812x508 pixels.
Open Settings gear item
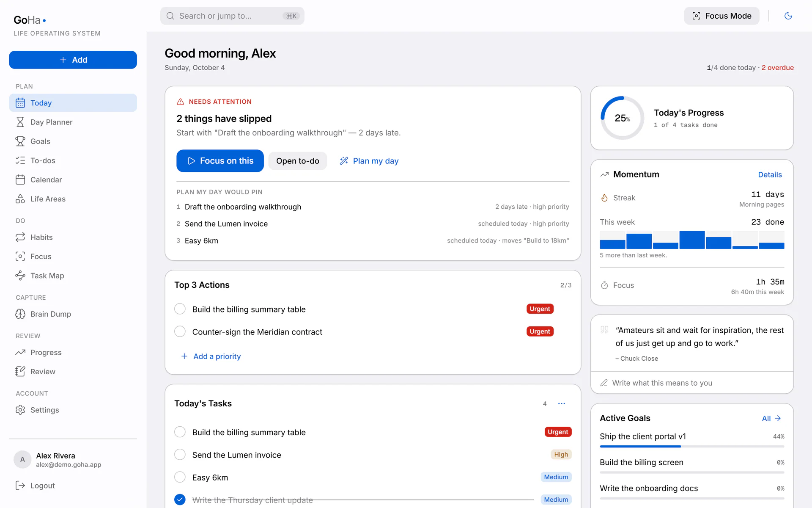(73, 410)
